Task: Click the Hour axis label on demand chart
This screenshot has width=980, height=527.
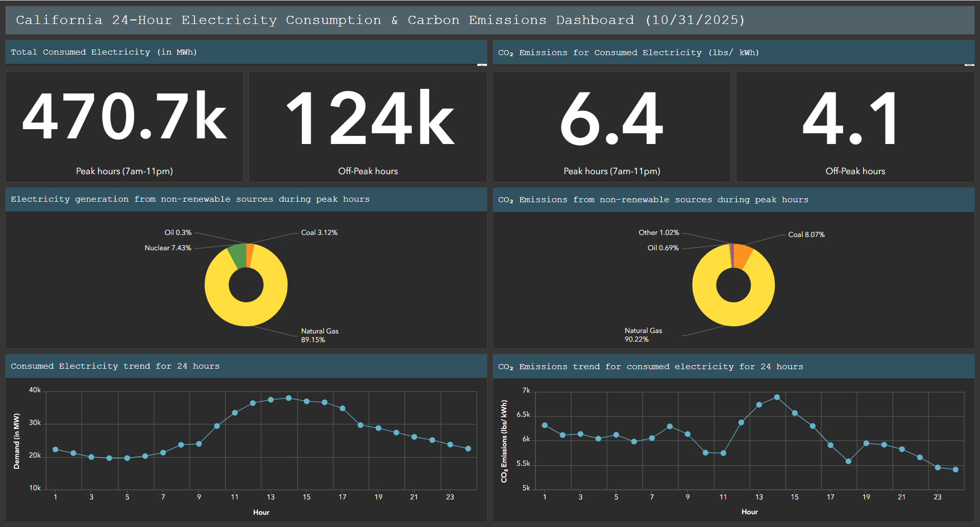Action: click(261, 512)
